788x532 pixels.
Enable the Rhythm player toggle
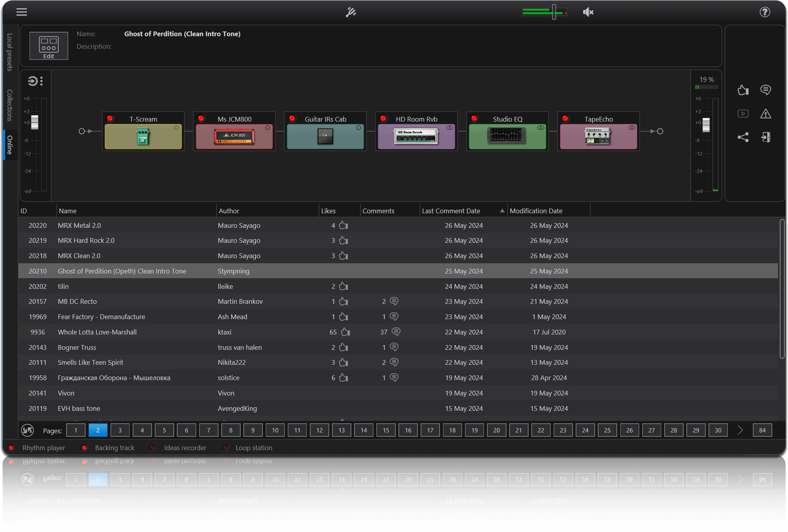tap(11, 448)
